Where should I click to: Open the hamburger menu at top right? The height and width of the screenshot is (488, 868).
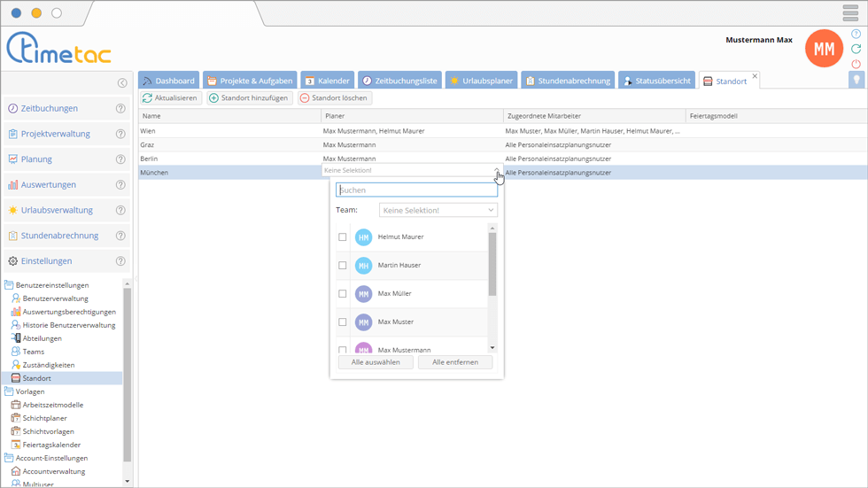tap(850, 12)
